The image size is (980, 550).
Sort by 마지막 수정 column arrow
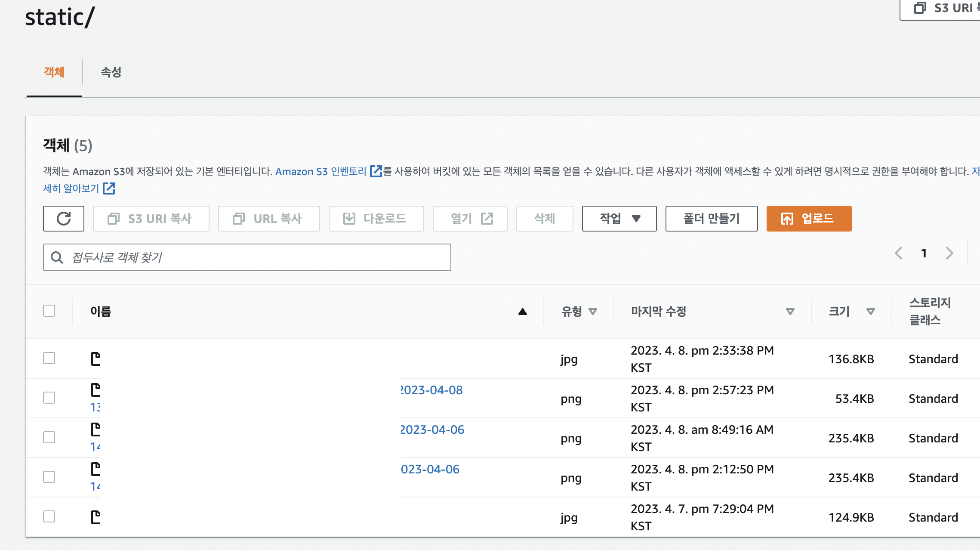pyautogui.click(x=790, y=312)
